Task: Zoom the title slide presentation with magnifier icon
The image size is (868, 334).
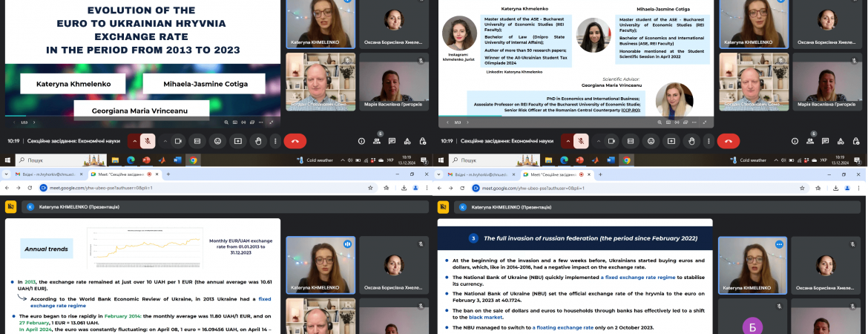Action: click(226, 122)
